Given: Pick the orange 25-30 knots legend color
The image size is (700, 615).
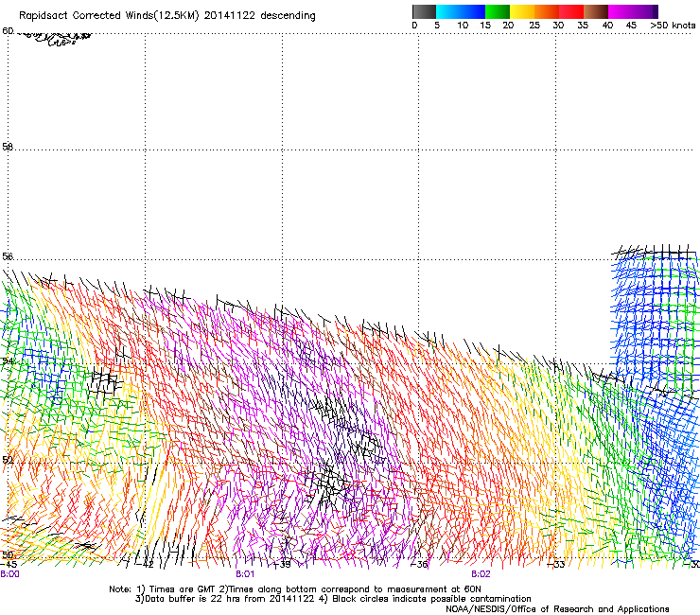Looking at the screenshot, I should tap(547, 11).
